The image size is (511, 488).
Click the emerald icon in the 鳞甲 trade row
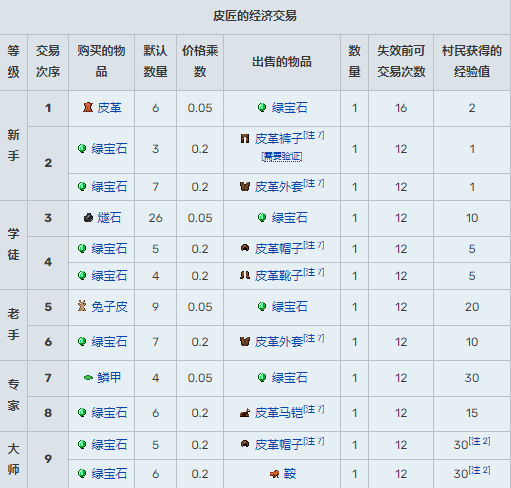pyautogui.click(x=262, y=378)
